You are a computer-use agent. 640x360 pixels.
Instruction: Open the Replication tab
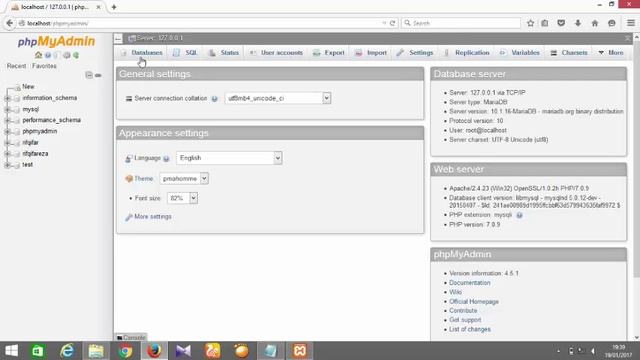467,53
